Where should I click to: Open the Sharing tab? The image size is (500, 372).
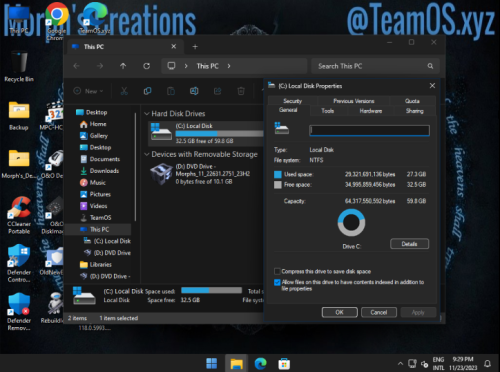click(415, 111)
